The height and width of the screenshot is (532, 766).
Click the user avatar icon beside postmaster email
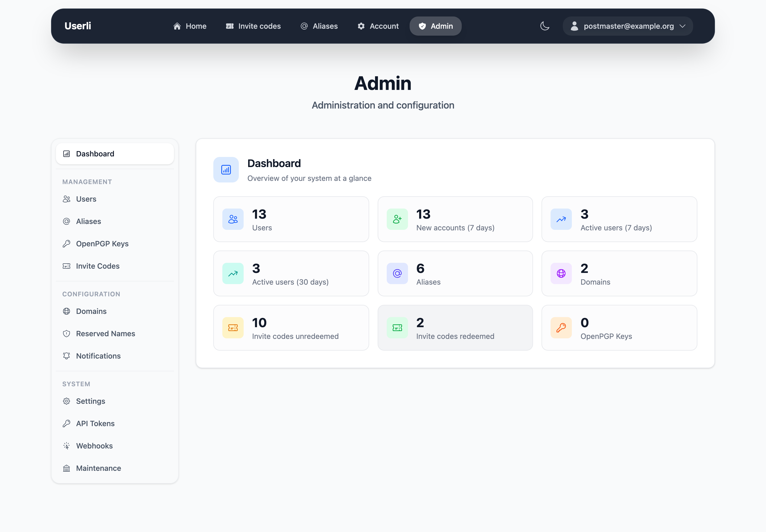(574, 26)
